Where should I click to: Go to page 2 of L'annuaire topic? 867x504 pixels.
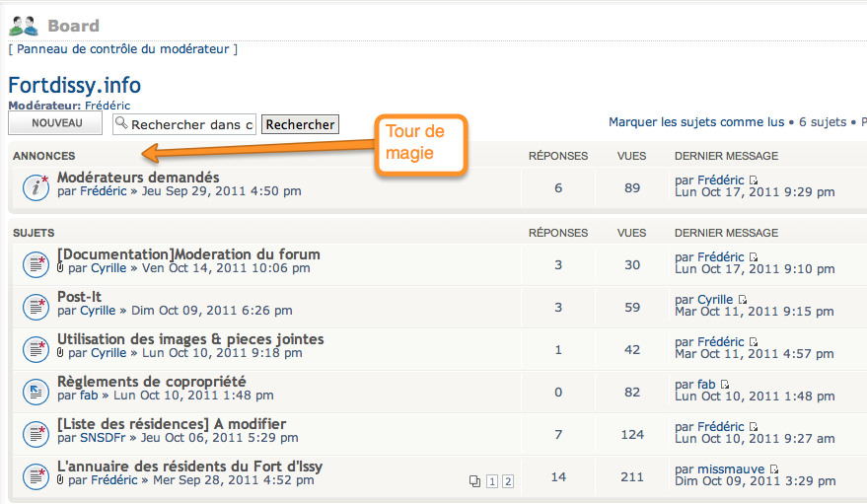click(508, 481)
